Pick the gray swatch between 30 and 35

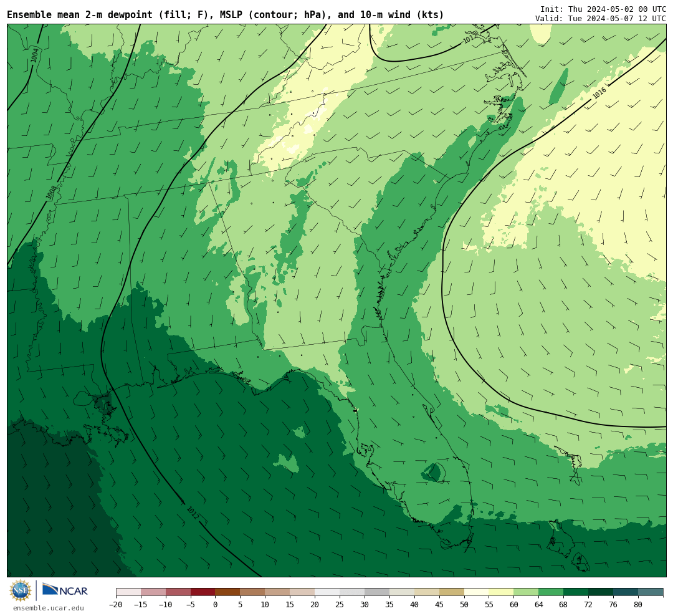[377, 592]
